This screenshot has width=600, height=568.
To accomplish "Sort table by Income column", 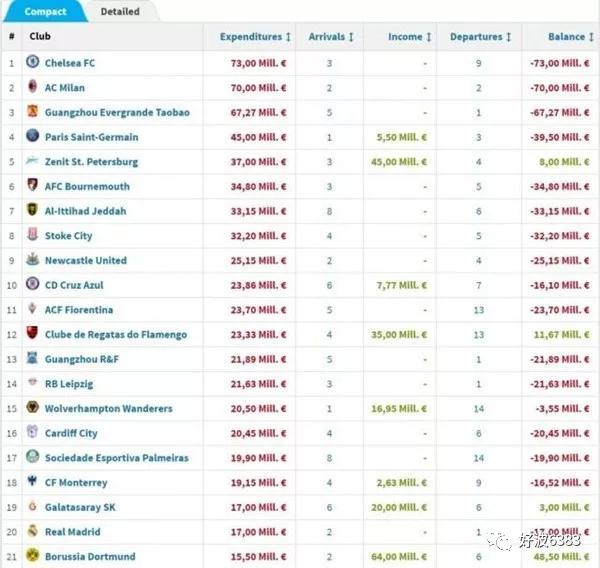I will 409,37.
